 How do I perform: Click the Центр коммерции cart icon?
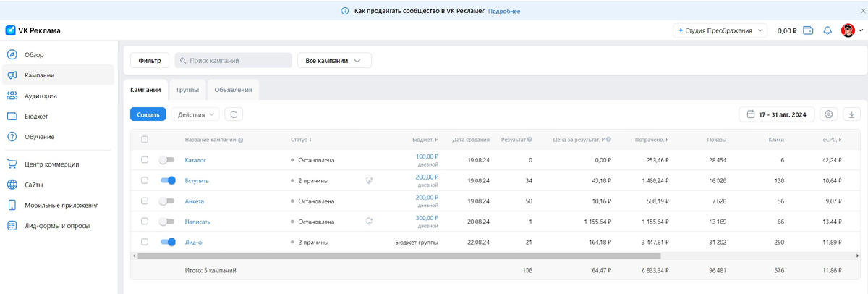[12, 164]
